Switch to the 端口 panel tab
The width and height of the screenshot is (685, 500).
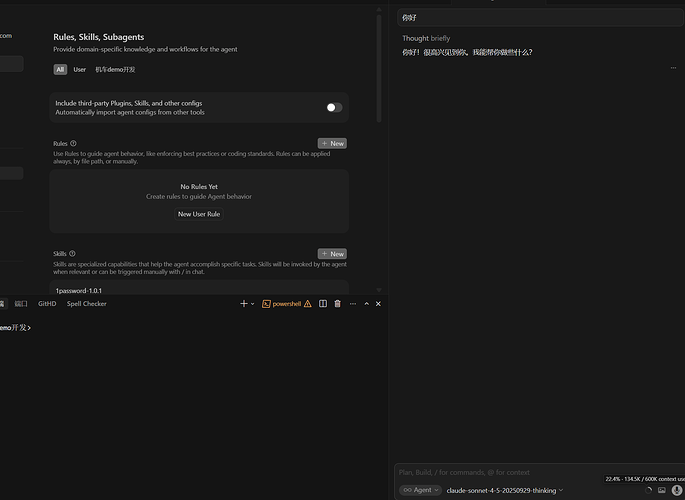pyautogui.click(x=21, y=303)
